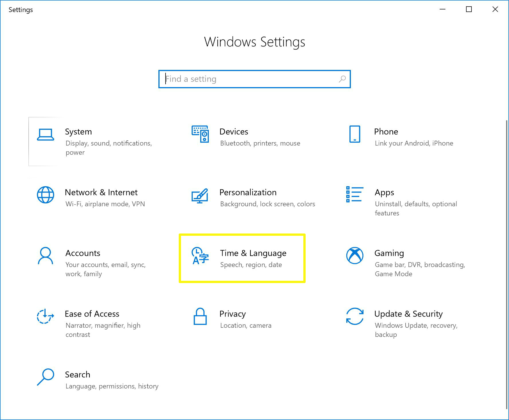Click the magnifier in the search box
This screenshot has width=509, height=420.
coord(342,79)
